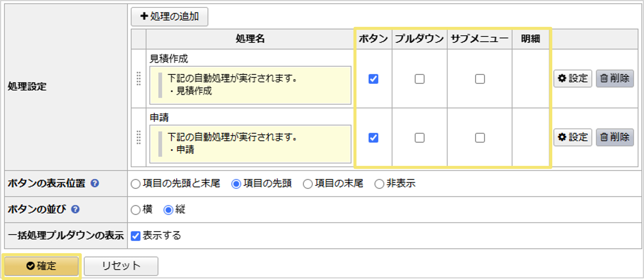Click the help icon beside ボタンの並び
The height and width of the screenshot is (280, 644).
tap(76, 209)
